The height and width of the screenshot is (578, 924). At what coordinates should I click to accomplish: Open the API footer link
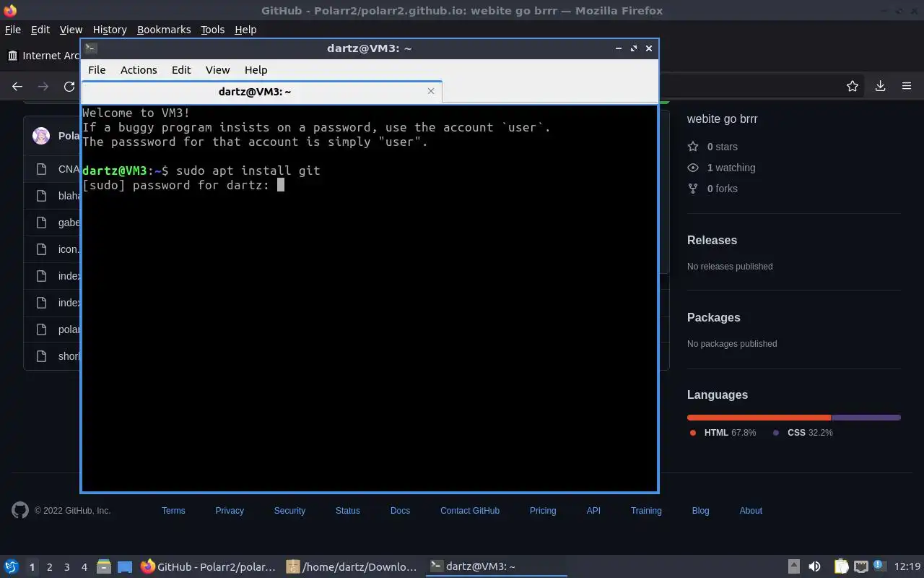(x=593, y=510)
